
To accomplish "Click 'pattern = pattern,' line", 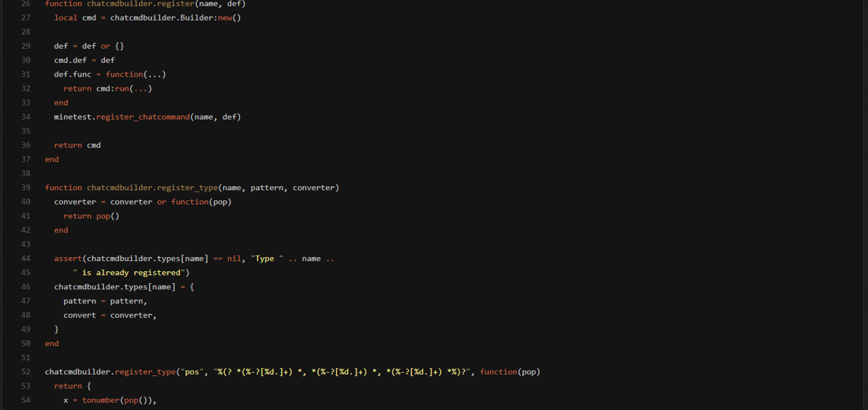I will pyautogui.click(x=105, y=301).
